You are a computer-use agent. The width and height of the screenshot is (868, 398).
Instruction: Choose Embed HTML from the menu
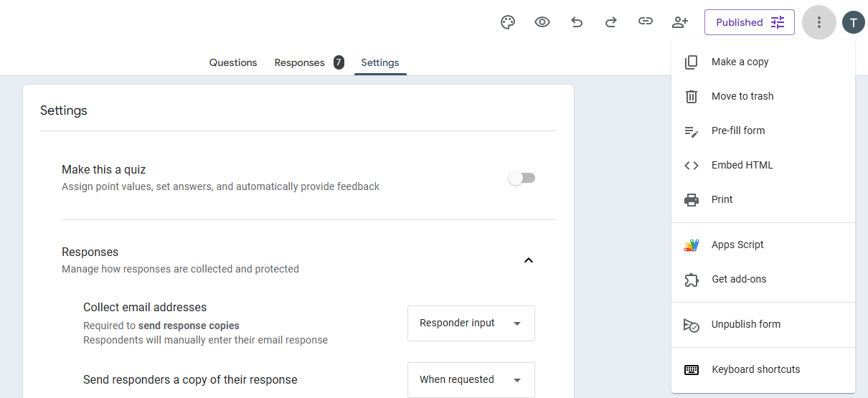[763, 165]
